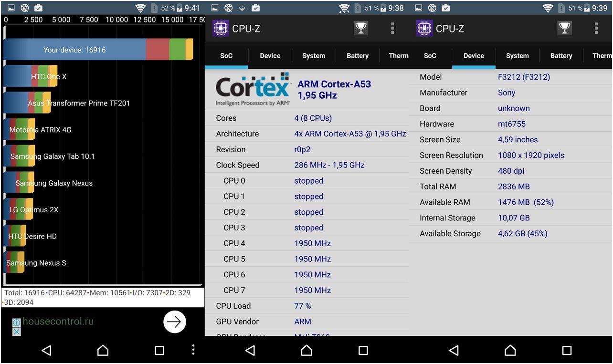
Task: Tap the CPU-Z chip logo in the middle screen
Action: pyautogui.click(x=220, y=29)
